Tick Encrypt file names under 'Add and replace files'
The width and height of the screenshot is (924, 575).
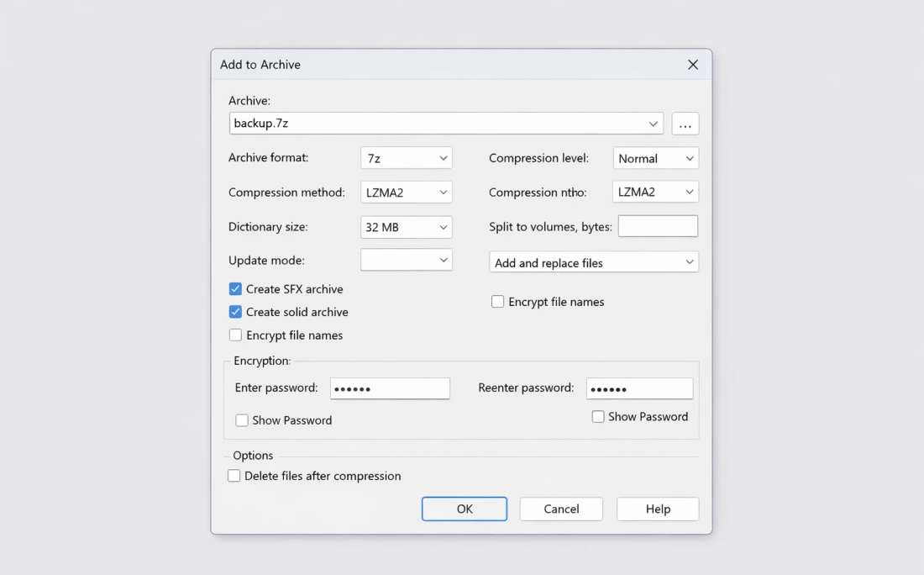point(498,302)
